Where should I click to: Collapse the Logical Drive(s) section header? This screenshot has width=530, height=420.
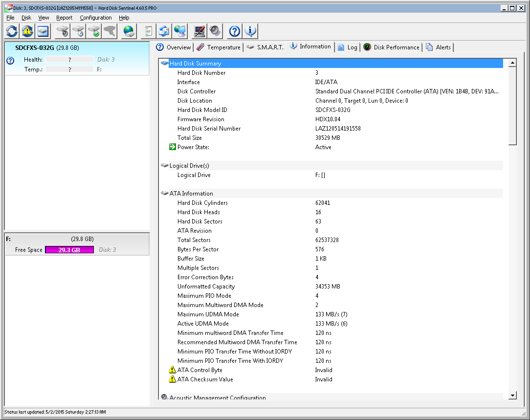point(189,166)
